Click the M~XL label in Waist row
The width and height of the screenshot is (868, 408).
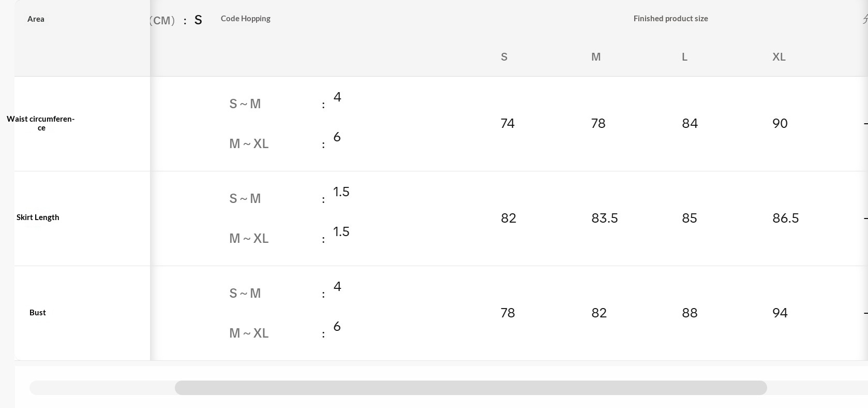click(x=249, y=144)
